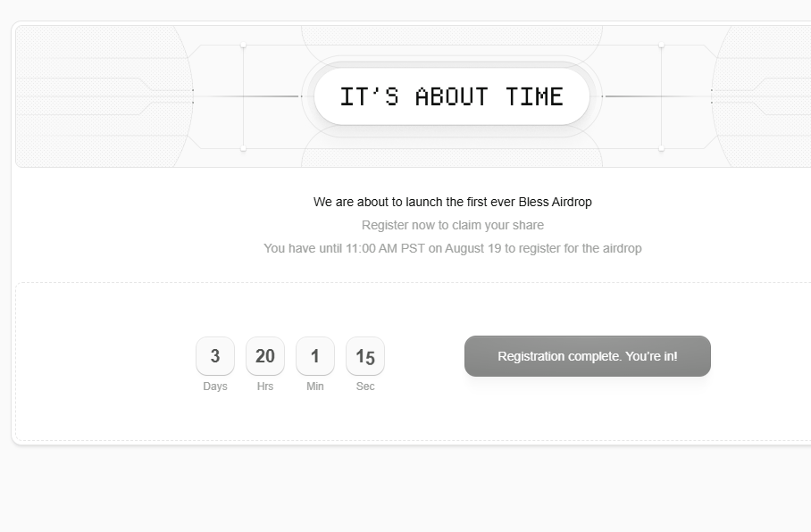Click the Days countdown tile showing 3

215,356
